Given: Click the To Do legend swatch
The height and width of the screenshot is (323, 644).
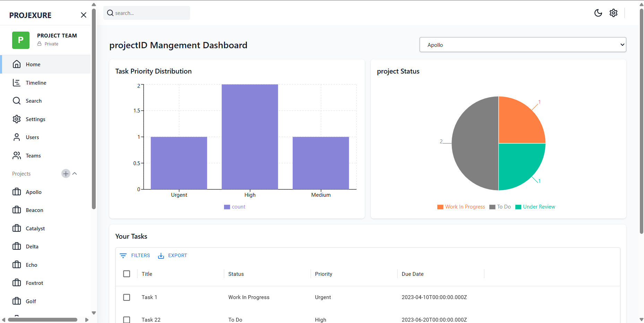Looking at the screenshot, I should pyautogui.click(x=492, y=207).
